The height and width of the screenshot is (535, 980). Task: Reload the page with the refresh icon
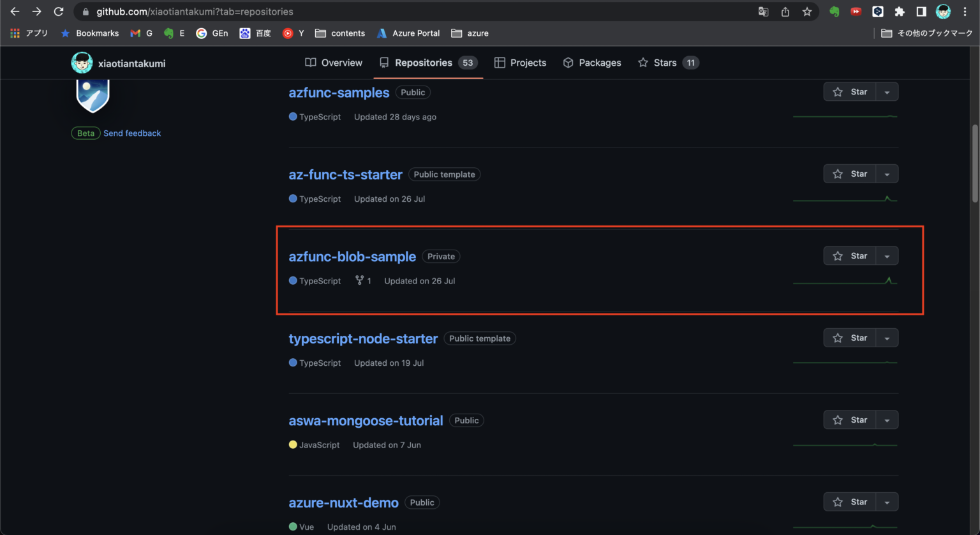[x=59, y=11]
